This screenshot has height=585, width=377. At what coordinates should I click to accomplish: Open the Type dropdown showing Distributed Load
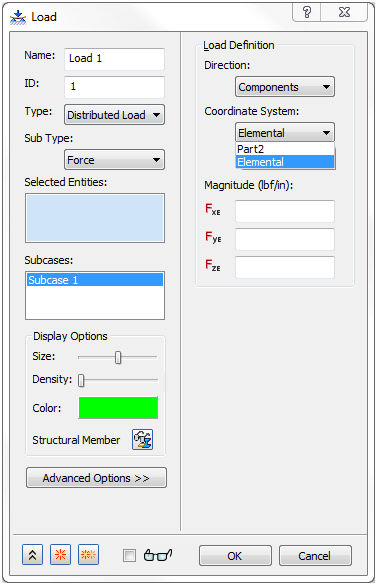[114, 115]
